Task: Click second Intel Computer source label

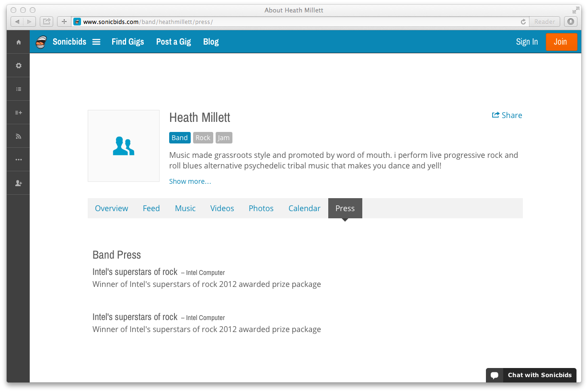Action: (206, 318)
